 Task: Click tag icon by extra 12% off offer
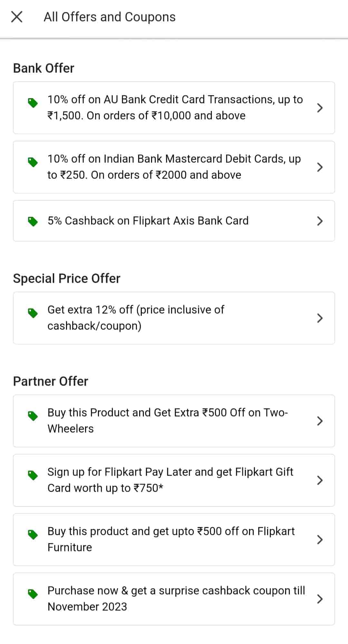pos(33,313)
